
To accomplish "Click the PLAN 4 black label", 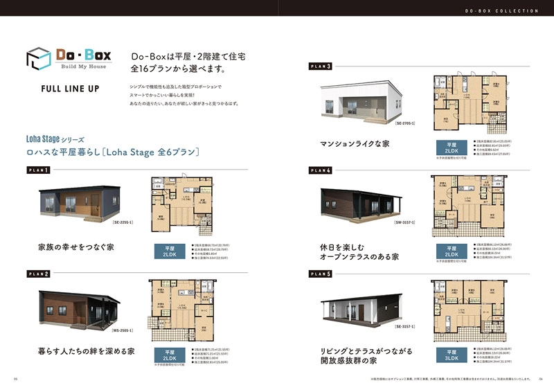I will (320, 170).
